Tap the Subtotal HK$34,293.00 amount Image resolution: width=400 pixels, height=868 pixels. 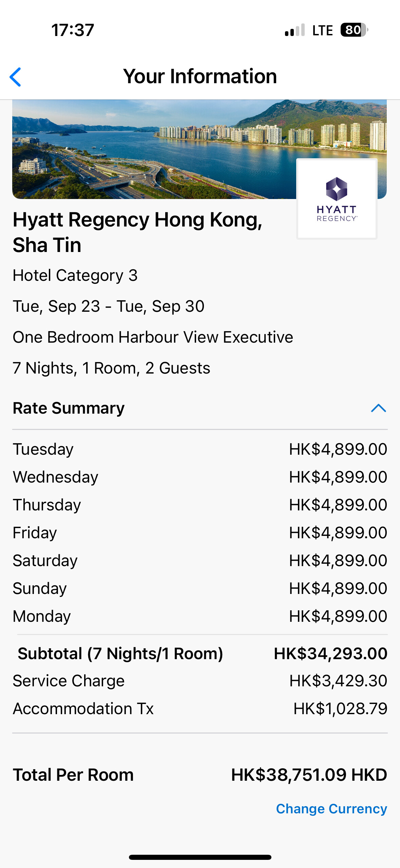click(x=330, y=653)
